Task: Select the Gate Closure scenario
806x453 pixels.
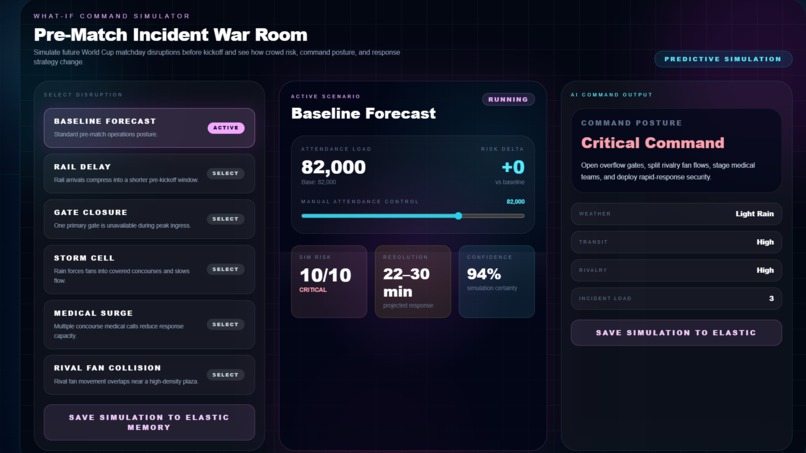Action: (149, 219)
